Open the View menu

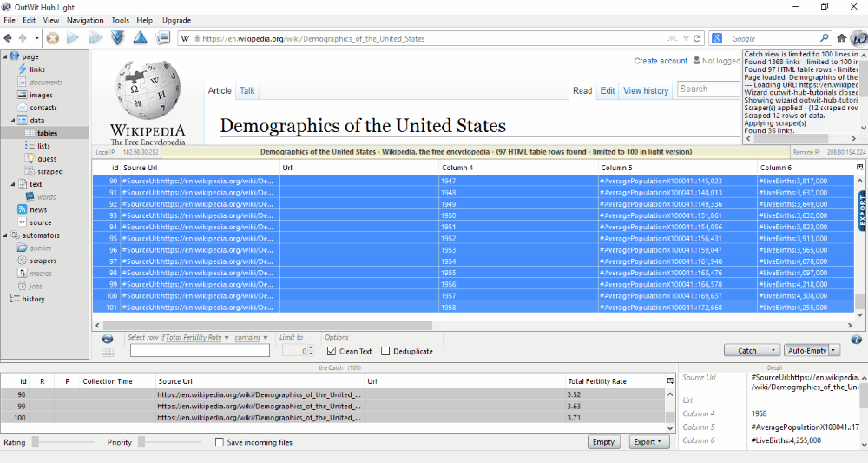click(x=51, y=20)
